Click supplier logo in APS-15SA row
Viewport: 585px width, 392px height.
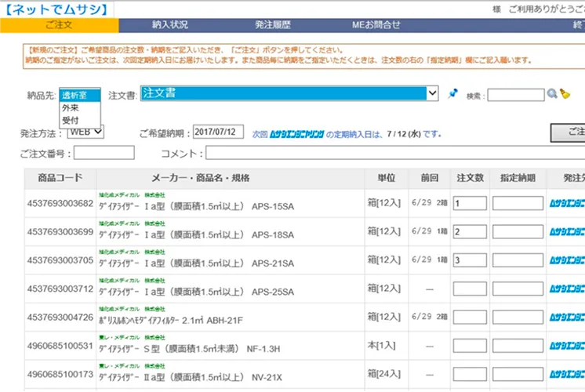pyautogui.click(x=567, y=203)
